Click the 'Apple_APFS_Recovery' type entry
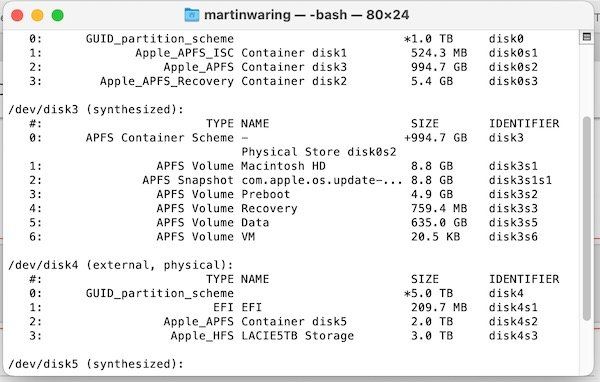 click(167, 82)
